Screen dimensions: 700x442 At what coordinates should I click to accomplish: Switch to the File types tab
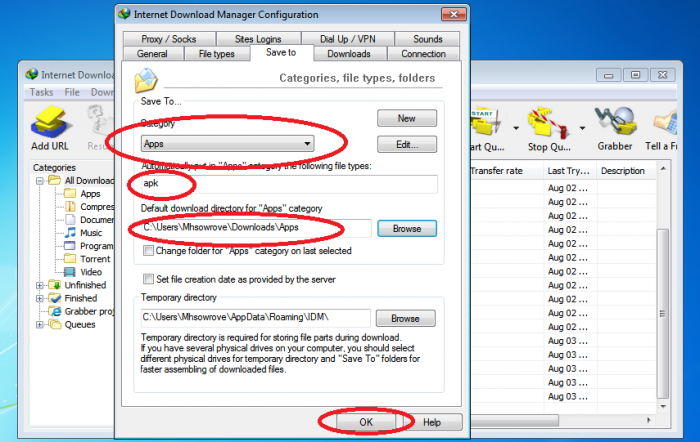click(x=217, y=54)
